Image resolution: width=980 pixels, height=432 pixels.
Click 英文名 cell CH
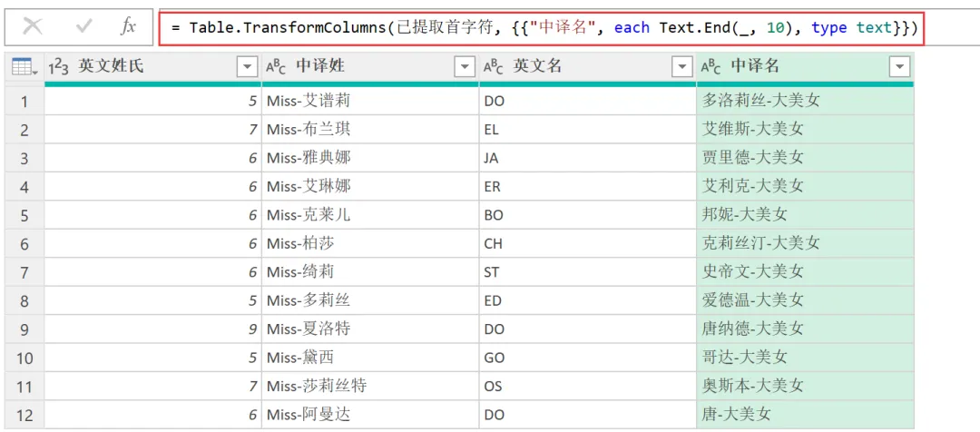587,244
